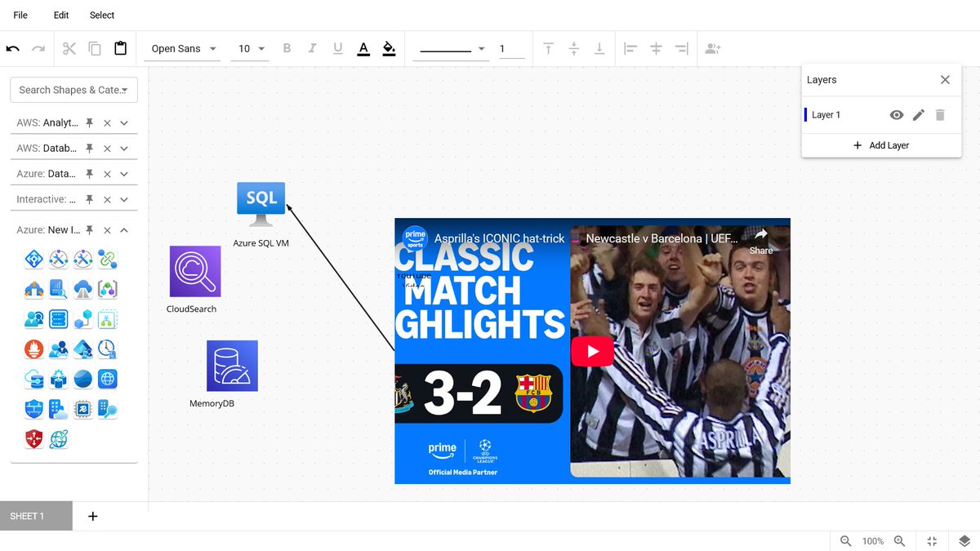Open the Layers icon in bottom-right status bar
Screen dimensions: 980x551
point(964,540)
